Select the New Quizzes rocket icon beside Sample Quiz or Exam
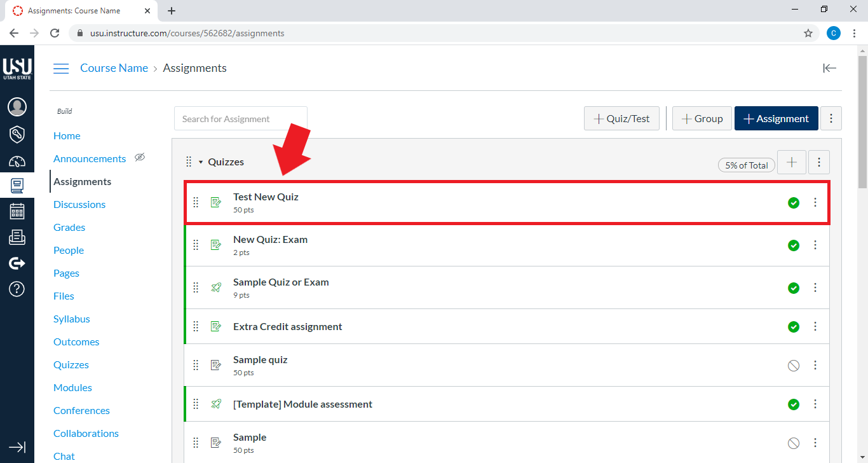The image size is (868, 463). [x=216, y=287]
